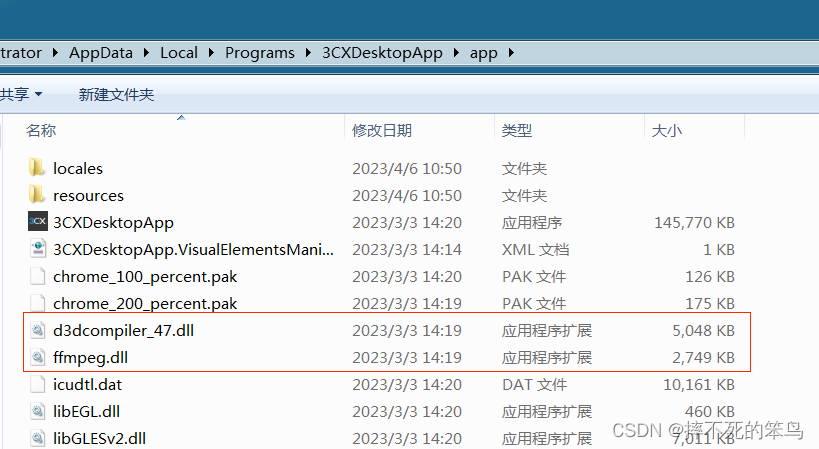Expand the arrow after trator breadcrumb
Image resolution: width=819 pixels, height=449 pixels.
tap(55, 53)
